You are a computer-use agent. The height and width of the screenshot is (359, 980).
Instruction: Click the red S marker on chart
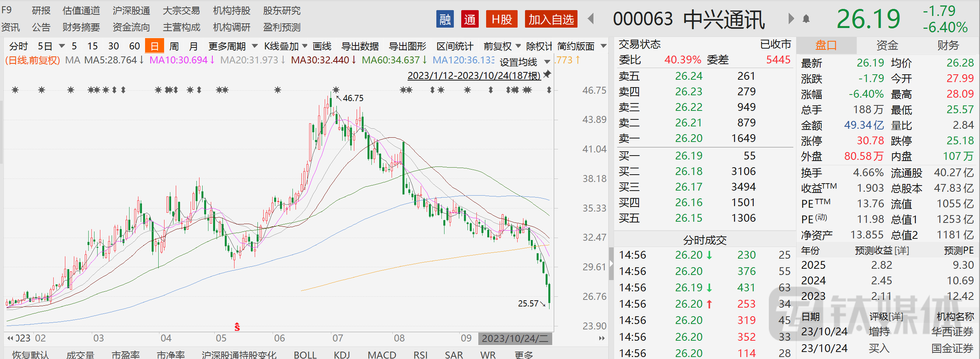[237, 327]
